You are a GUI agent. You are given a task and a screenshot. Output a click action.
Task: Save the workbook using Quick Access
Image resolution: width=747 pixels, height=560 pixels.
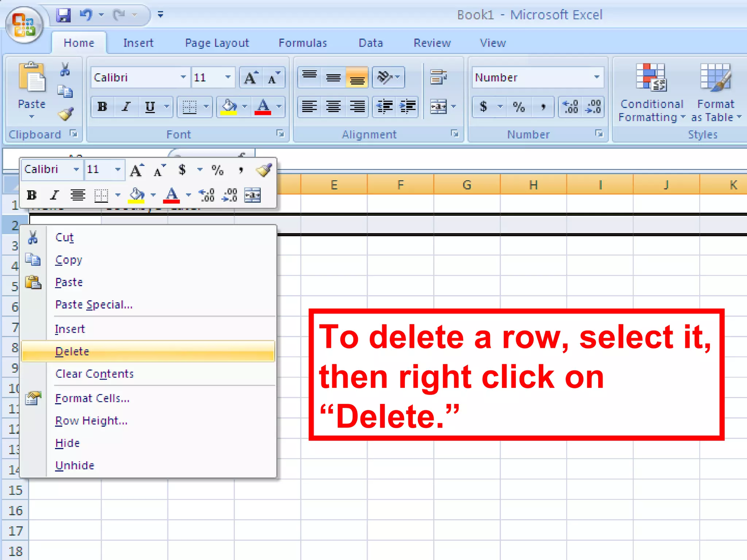click(x=63, y=15)
